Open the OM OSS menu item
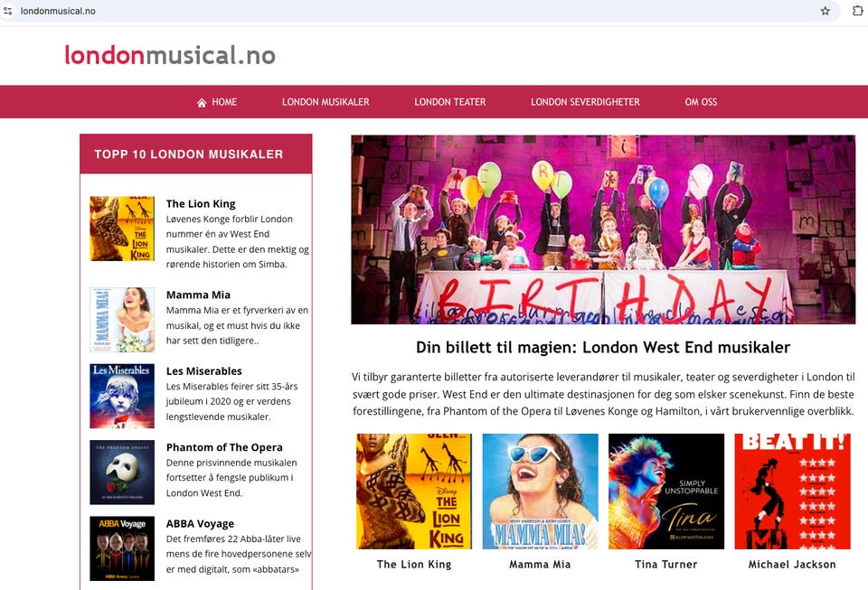The image size is (868, 590). coord(701,102)
